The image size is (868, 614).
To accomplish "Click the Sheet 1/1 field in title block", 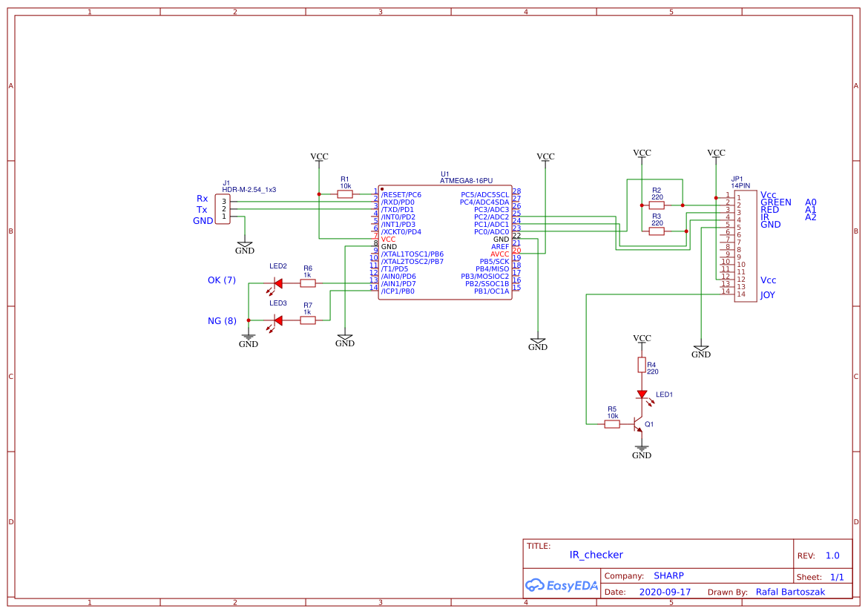I will 823,576.
